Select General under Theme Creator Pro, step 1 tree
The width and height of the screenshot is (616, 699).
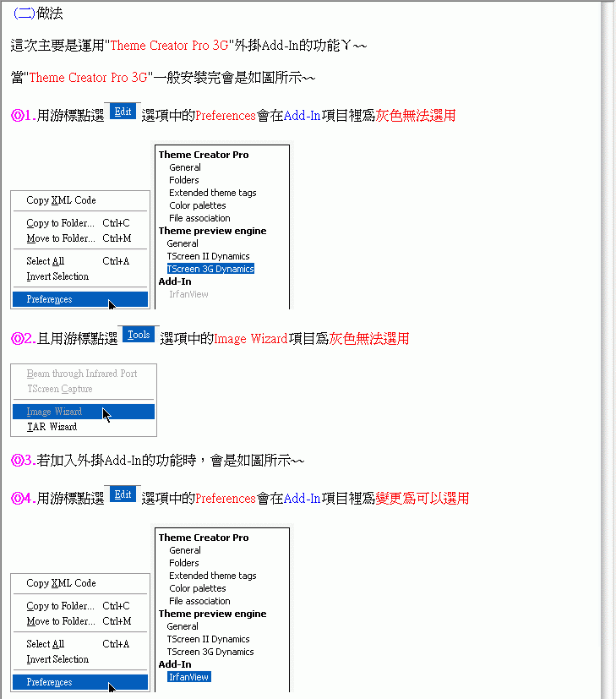click(184, 167)
